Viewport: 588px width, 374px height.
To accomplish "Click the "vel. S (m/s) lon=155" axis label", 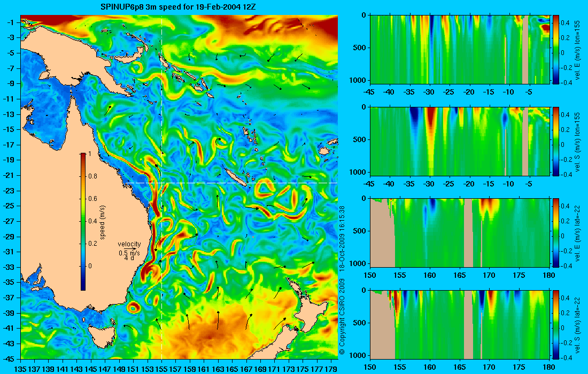I will point(577,142).
